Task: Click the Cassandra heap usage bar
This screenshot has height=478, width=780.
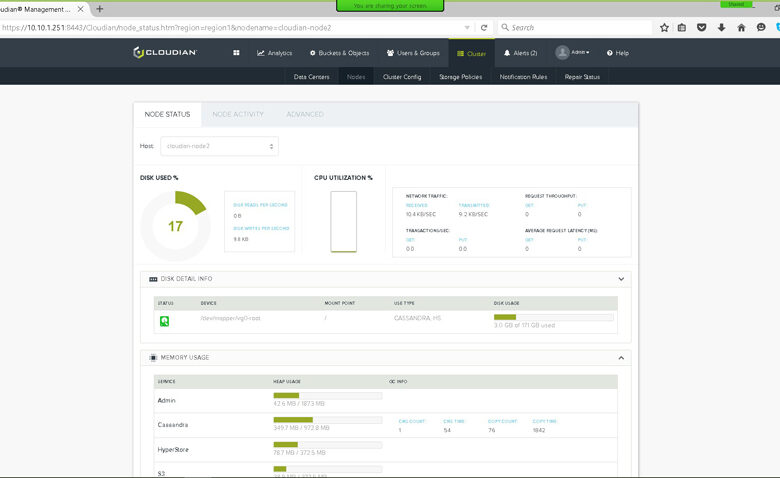Action: coord(327,420)
